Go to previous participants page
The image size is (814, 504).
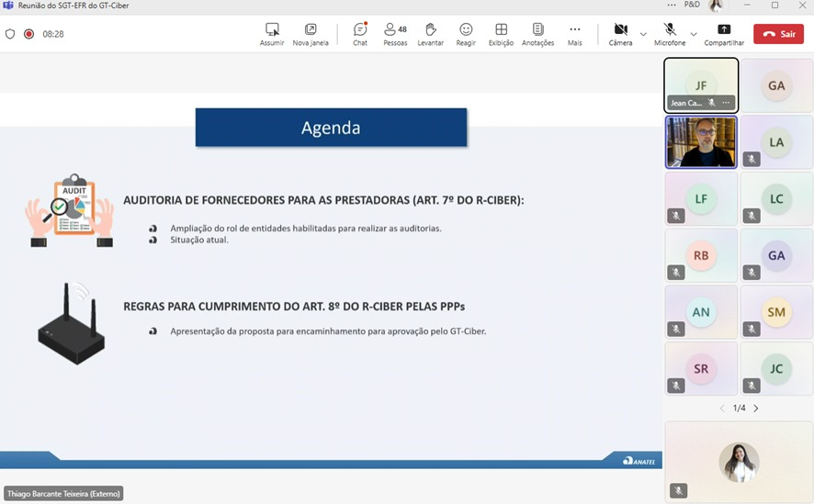pyautogui.click(x=722, y=409)
